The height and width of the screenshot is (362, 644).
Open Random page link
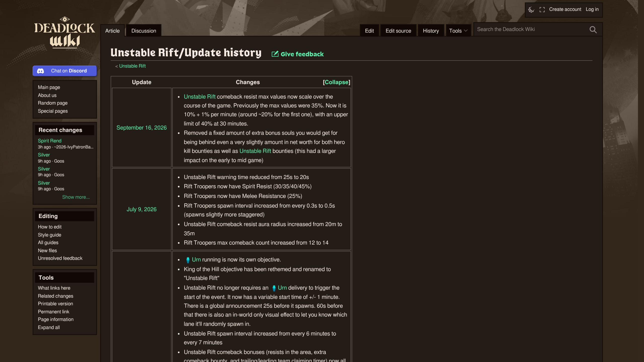[53, 103]
